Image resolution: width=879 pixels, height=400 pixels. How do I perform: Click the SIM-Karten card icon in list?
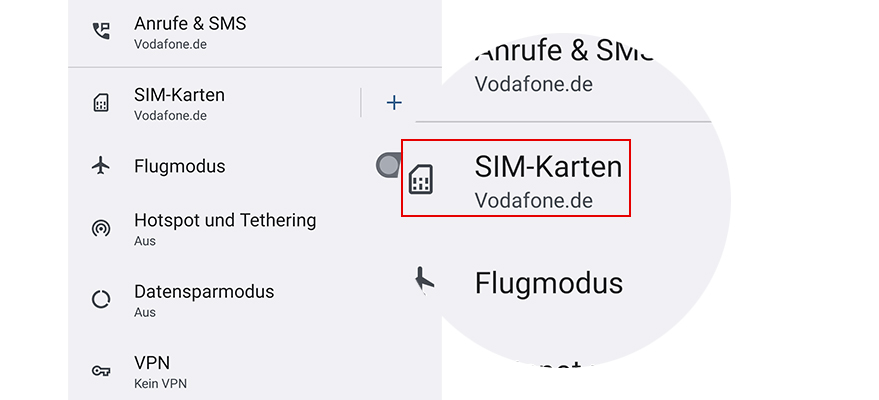[100, 103]
